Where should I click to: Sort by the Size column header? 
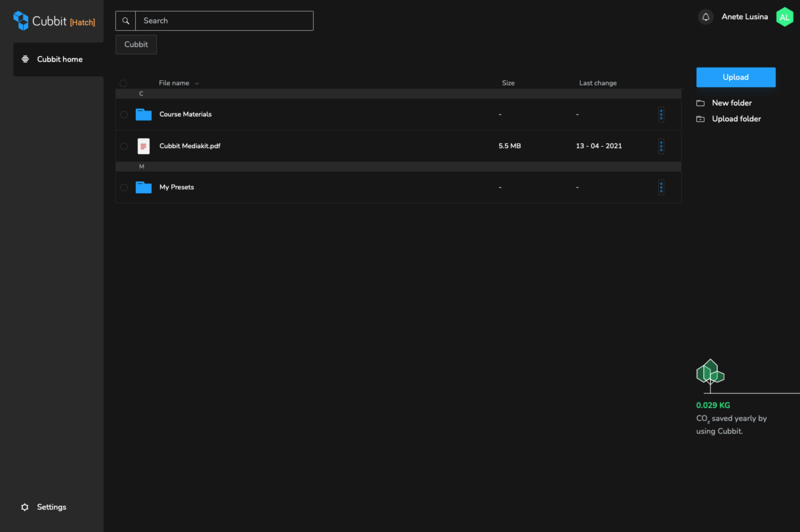(x=508, y=83)
